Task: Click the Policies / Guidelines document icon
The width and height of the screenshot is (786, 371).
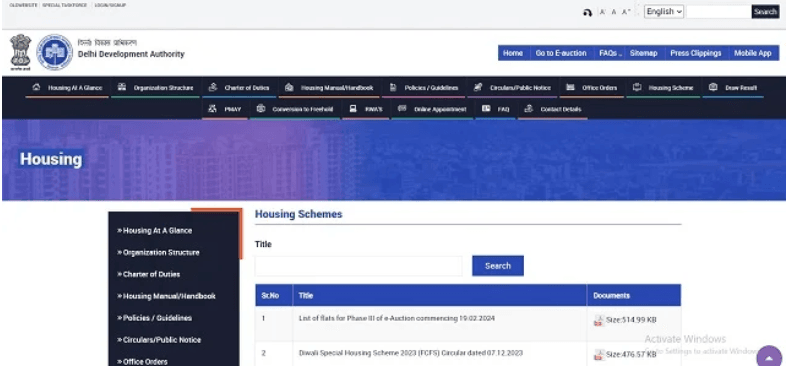Action: pos(393,87)
